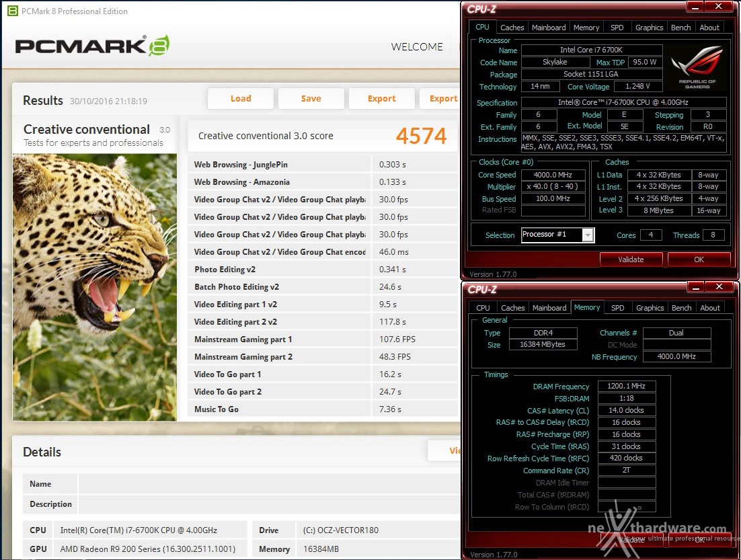Click the first Export button

pyautogui.click(x=381, y=98)
